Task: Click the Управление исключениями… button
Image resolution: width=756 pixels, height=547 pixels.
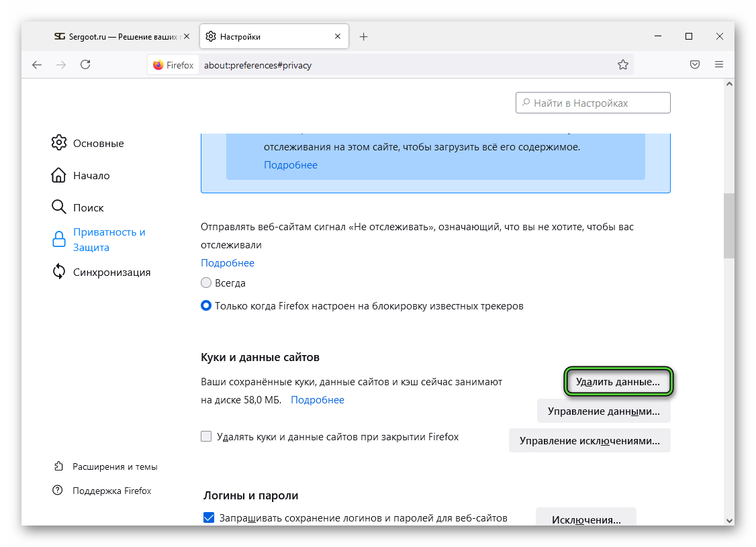Action: 589,440
